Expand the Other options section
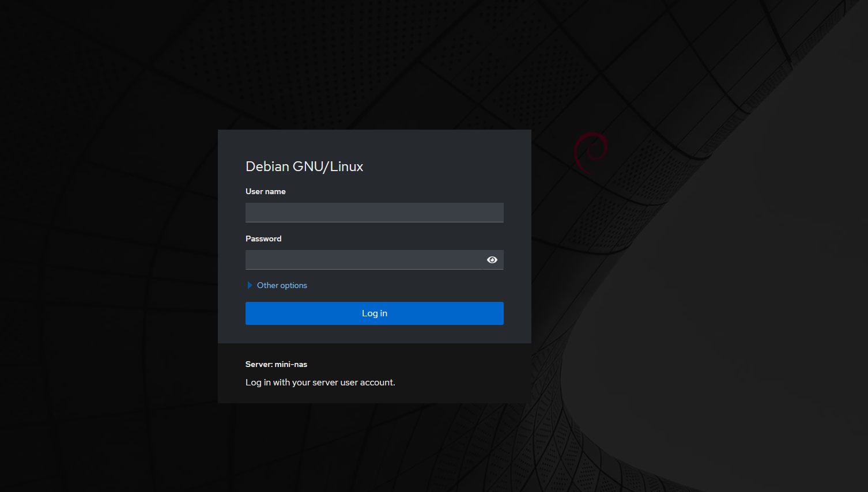Screen dimensions: 868x492 277,285
